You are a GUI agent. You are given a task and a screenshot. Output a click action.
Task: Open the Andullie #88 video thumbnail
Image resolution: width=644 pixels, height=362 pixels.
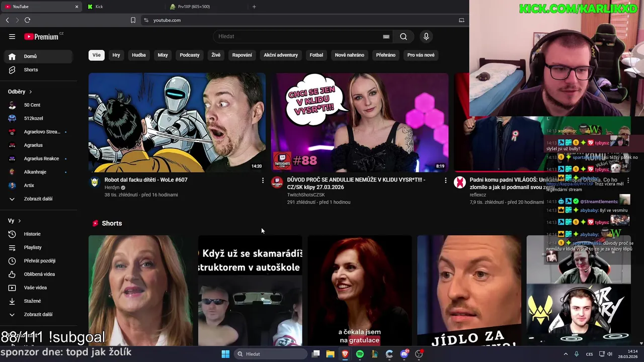click(360, 122)
